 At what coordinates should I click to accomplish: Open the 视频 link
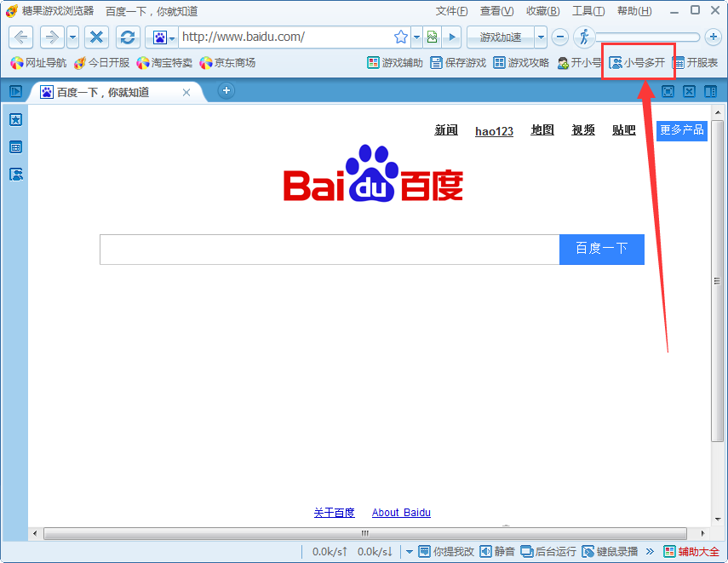583,130
